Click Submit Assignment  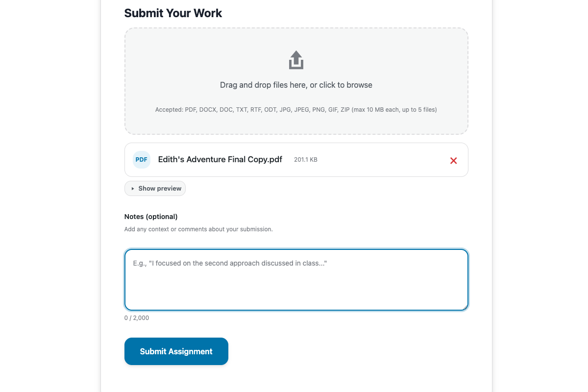pos(176,351)
